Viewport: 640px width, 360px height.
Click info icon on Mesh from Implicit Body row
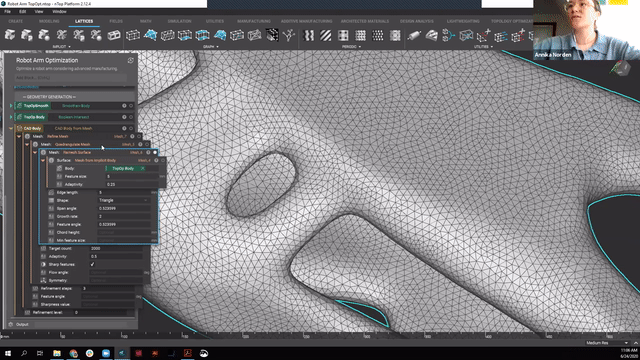[156, 160]
